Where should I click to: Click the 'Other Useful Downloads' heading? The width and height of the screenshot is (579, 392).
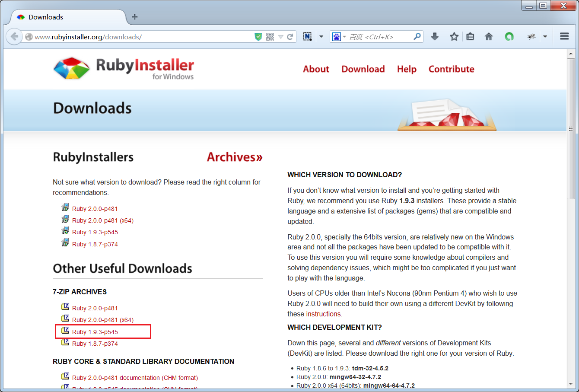coord(123,268)
